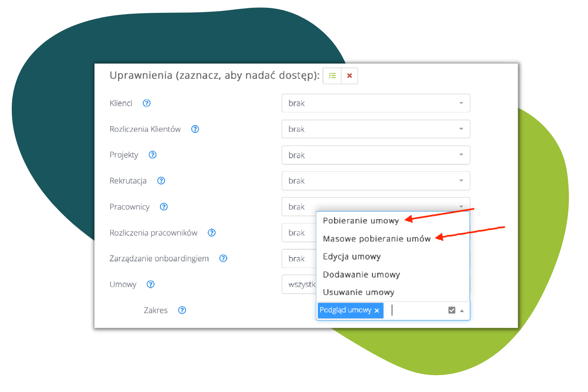Viewport: 588px width, 392px height.
Task: Open the Rozliczenia Klientów dropdown
Action: coord(376,129)
